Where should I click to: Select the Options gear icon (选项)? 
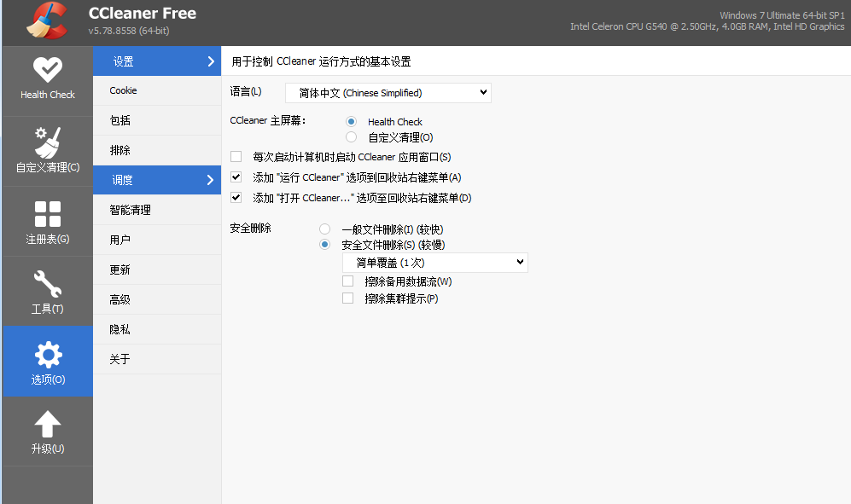click(x=47, y=354)
